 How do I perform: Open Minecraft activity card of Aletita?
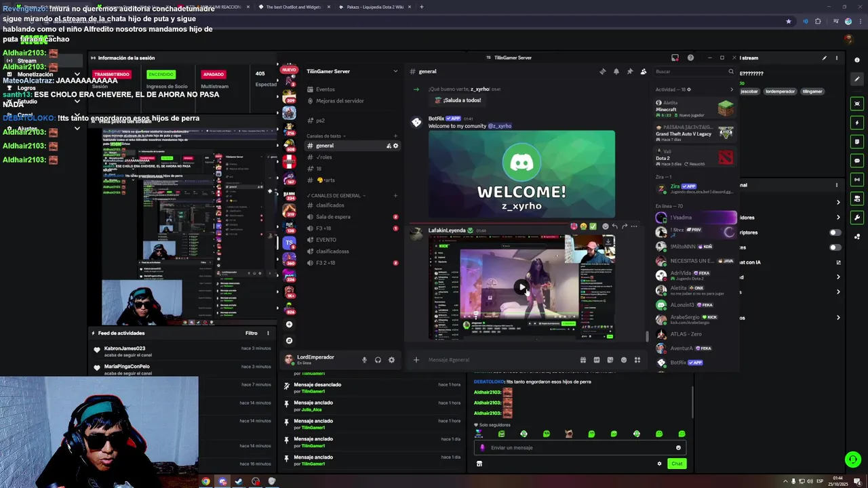694,108
